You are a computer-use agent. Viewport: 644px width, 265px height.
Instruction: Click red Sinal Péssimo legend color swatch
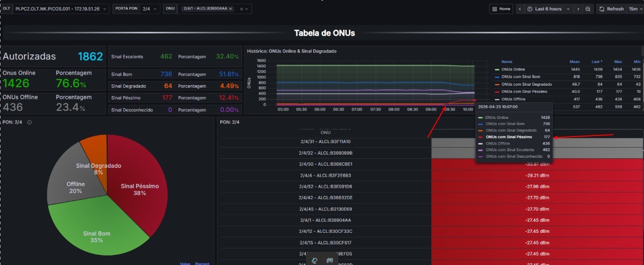pos(497,92)
